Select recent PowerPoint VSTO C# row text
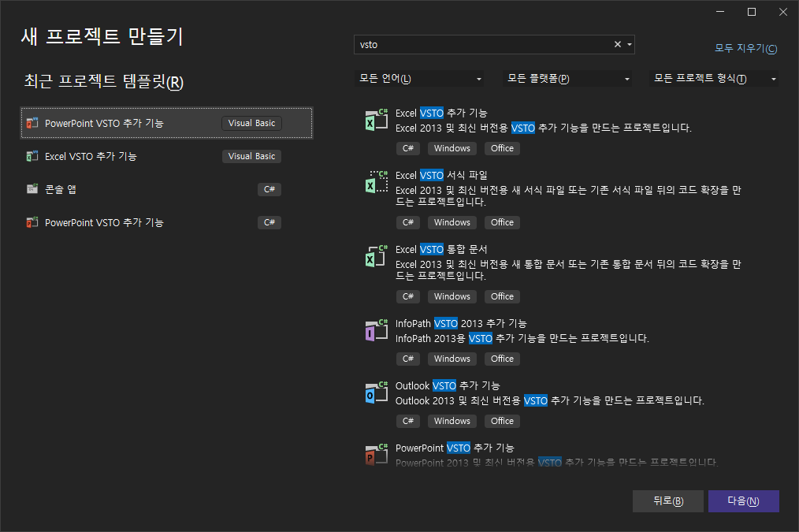Screen dimensions: 799x532 (104, 223)
